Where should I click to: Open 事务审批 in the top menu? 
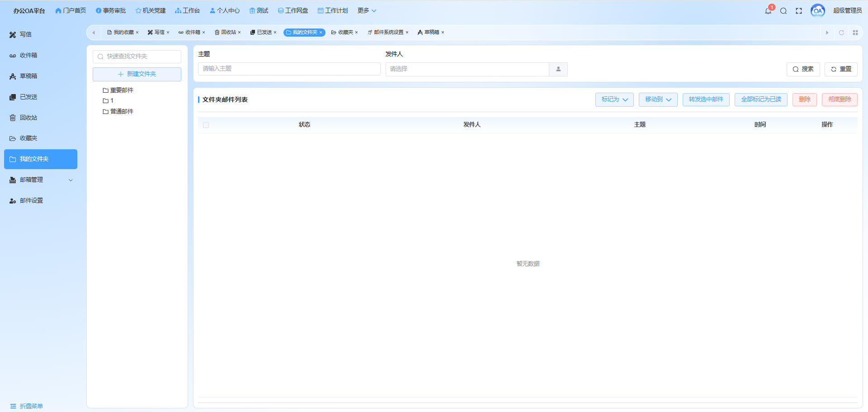pos(111,10)
